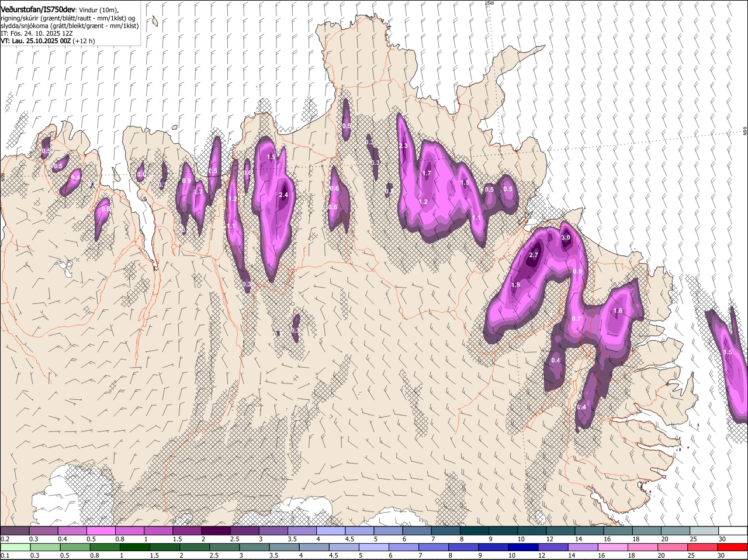Pick darkest green rain swatch starting at 1

pyautogui.click(x=134, y=548)
